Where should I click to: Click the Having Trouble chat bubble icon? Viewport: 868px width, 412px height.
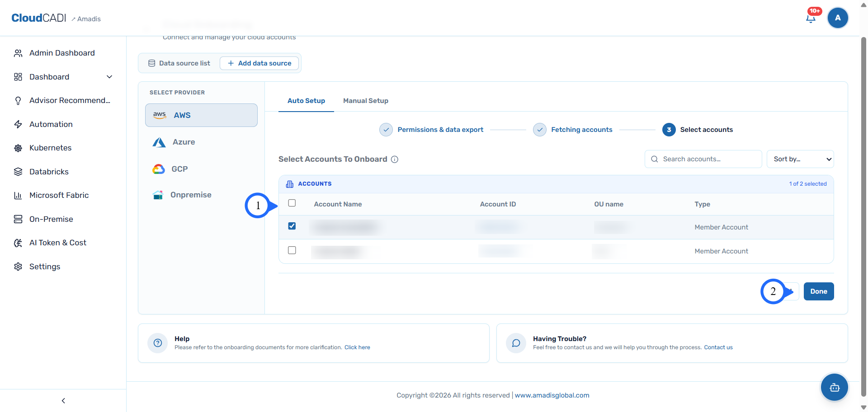coord(516,343)
